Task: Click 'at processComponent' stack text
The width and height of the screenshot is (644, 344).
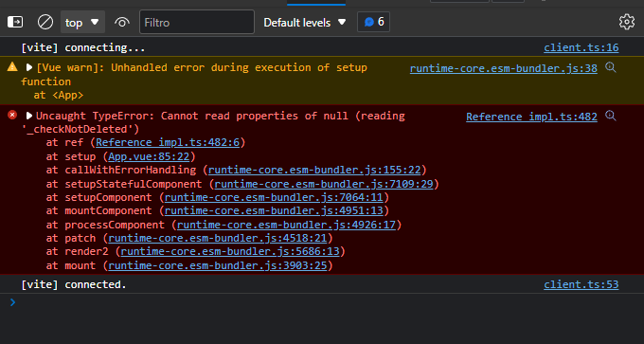Action: (x=105, y=225)
